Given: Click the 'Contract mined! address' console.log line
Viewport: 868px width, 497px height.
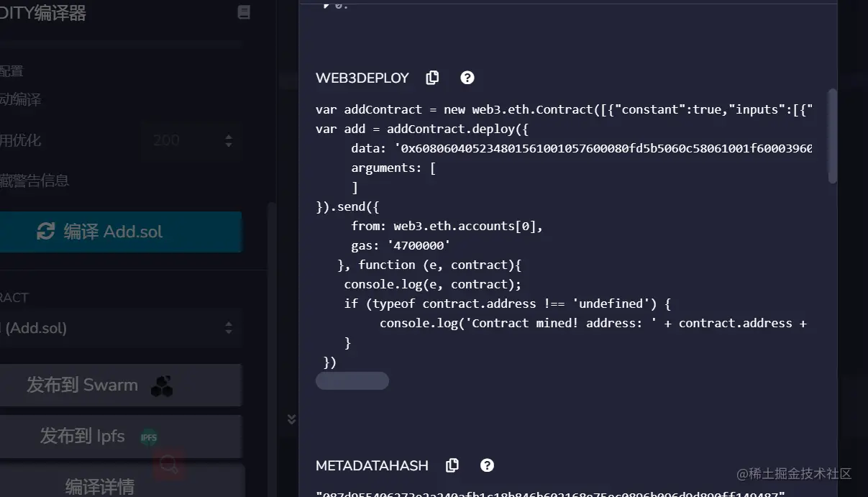Looking at the screenshot, I should click(x=593, y=323).
